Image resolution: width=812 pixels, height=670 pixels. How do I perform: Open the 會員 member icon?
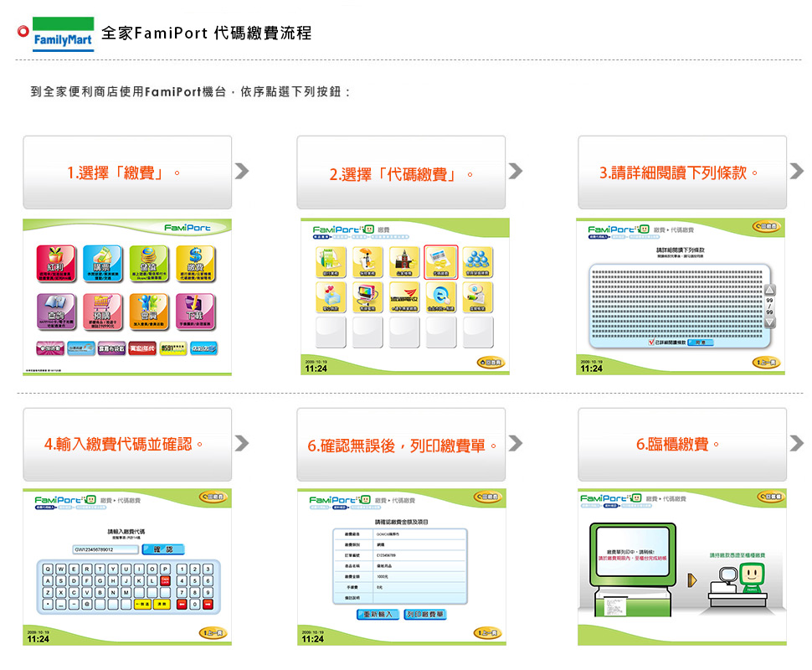(x=149, y=312)
